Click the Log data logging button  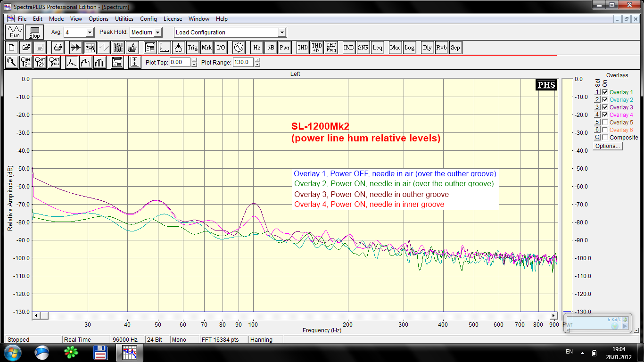[x=410, y=47]
